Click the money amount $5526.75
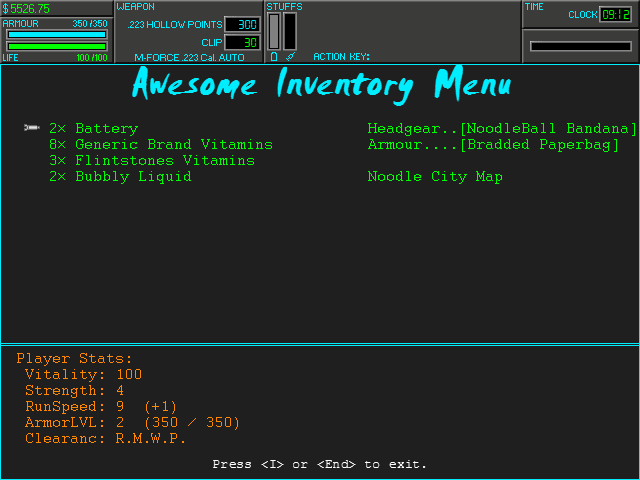Screen dimensions: 640x480 pos(26,9)
